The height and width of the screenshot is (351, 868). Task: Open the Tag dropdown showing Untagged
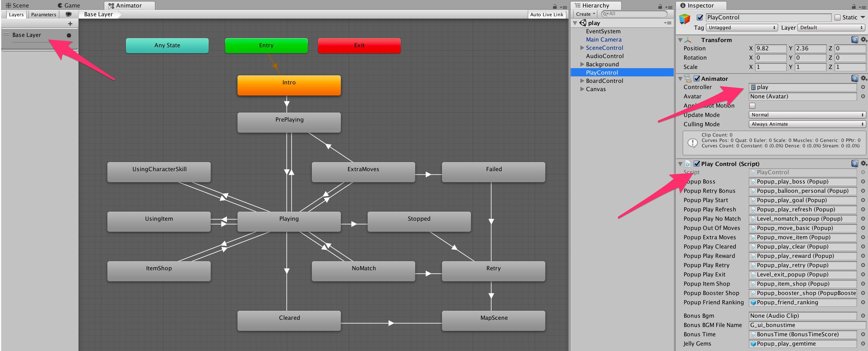click(741, 28)
